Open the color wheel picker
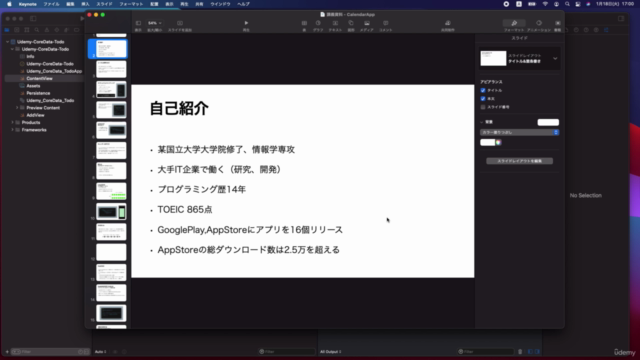 498,142
